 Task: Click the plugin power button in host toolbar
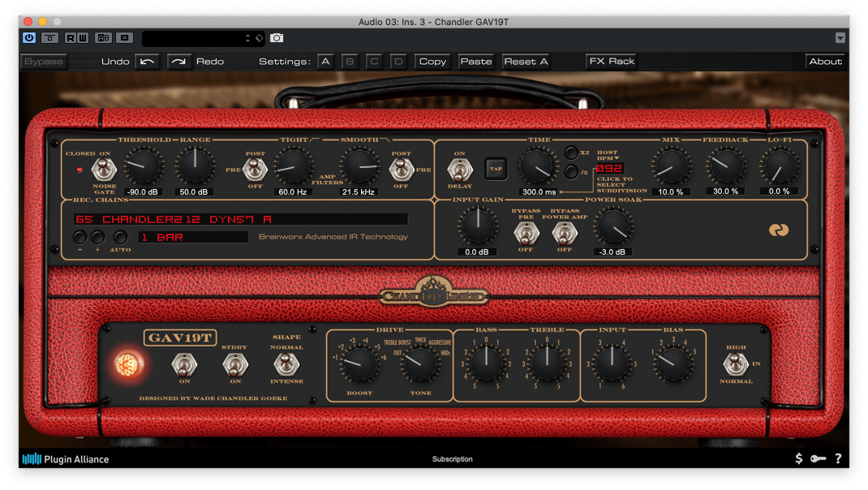click(29, 37)
